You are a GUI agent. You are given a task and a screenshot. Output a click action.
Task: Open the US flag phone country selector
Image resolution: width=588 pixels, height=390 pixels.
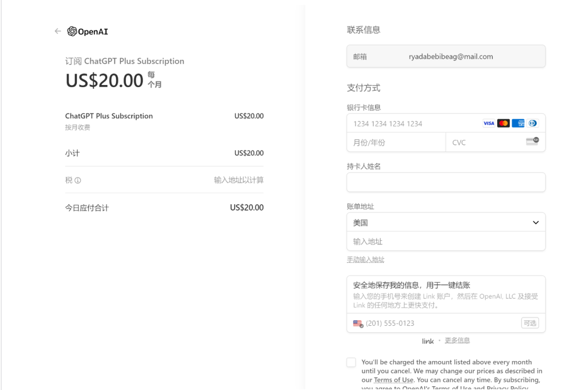tap(358, 324)
